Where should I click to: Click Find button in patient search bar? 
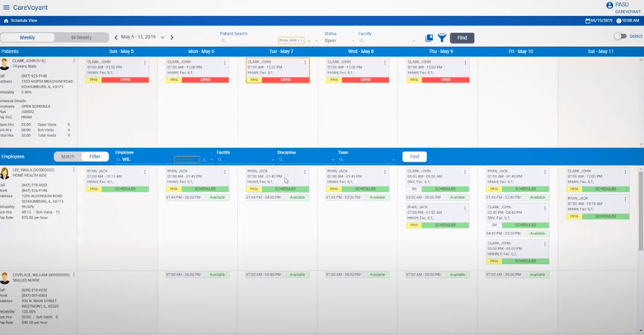click(x=462, y=38)
